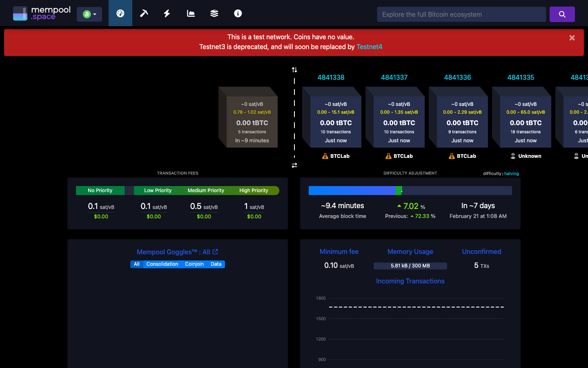Open the info documentation icon
Viewport: 588px width, 368px height.
coord(238,13)
